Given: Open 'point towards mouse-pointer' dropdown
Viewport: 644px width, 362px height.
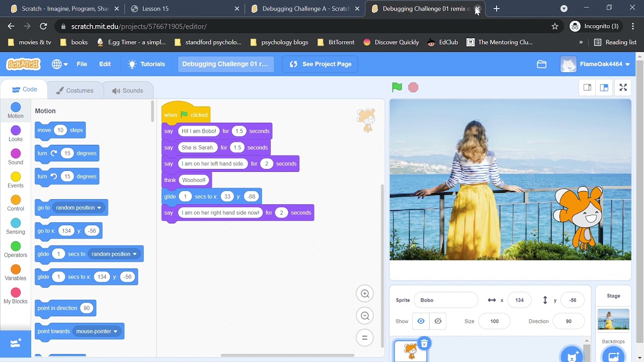Looking at the screenshot, I should coord(97,331).
